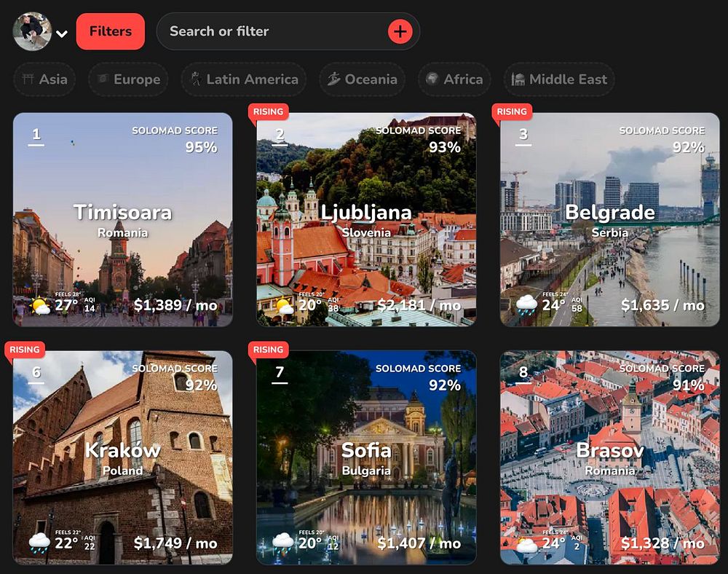This screenshot has height=574, width=728.
Task: Open the Filters panel
Action: 111,31
